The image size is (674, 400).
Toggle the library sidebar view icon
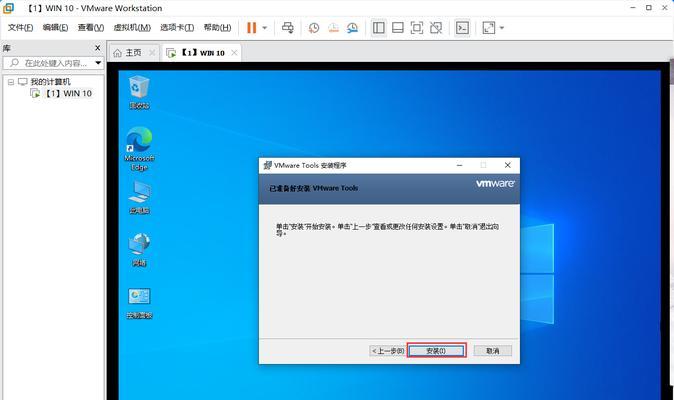379,28
